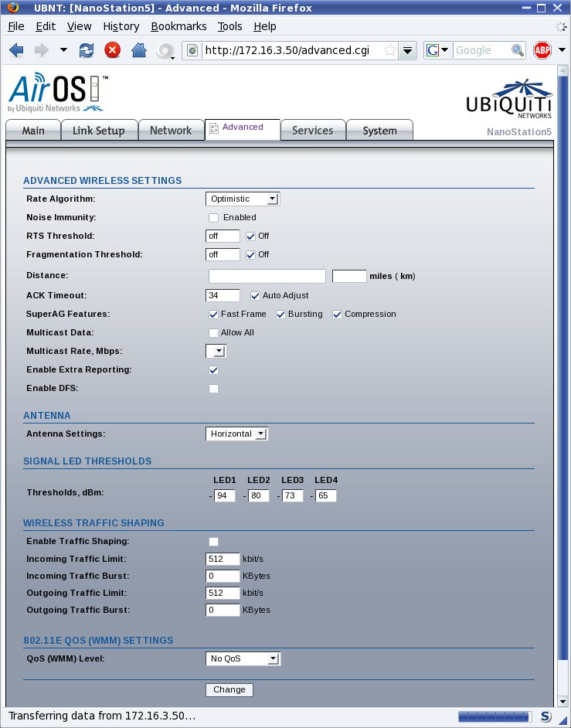Click the Adblock Plus ABP icon
The height and width of the screenshot is (728, 571).
(x=542, y=50)
